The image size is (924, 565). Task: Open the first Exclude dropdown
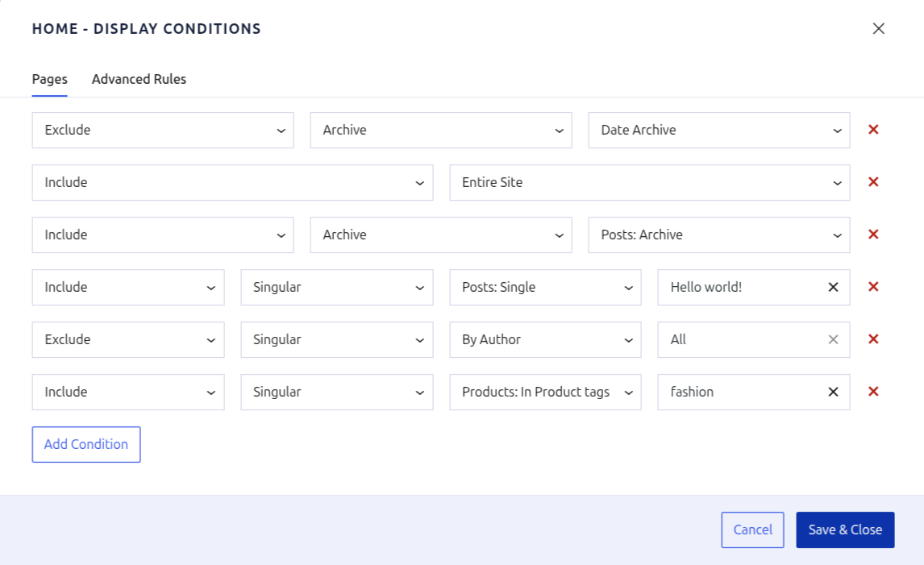point(162,129)
